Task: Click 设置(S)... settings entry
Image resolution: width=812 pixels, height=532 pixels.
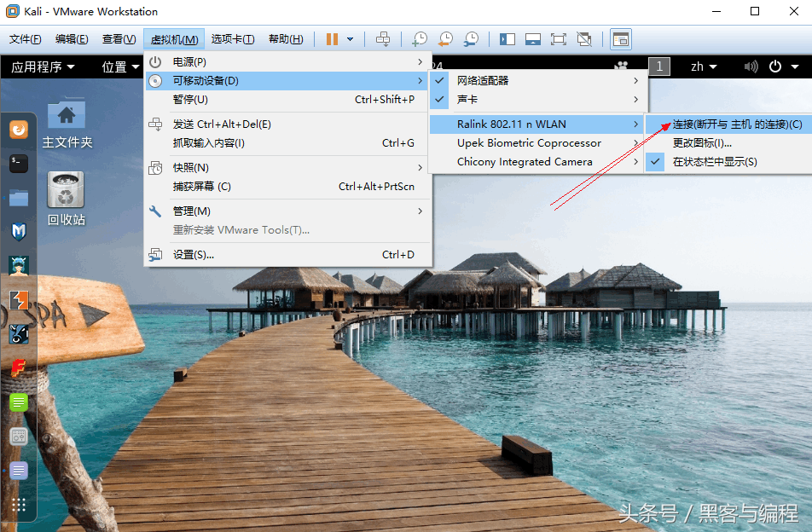Action: click(194, 254)
